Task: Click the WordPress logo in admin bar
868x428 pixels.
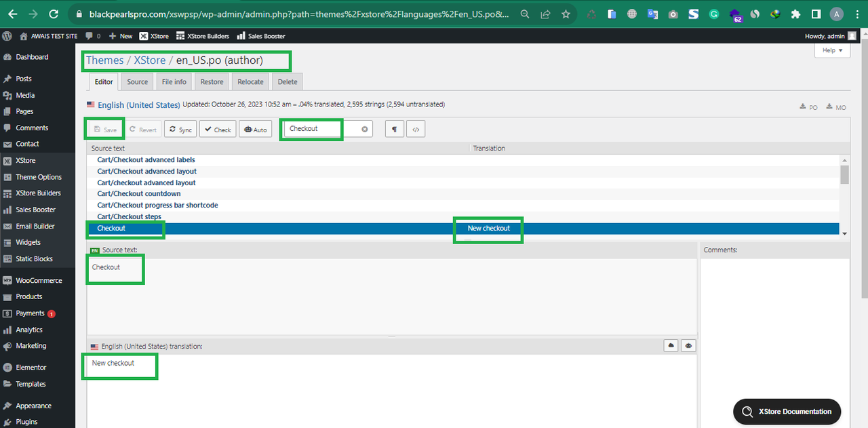Action: pyautogui.click(x=7, y=36)
